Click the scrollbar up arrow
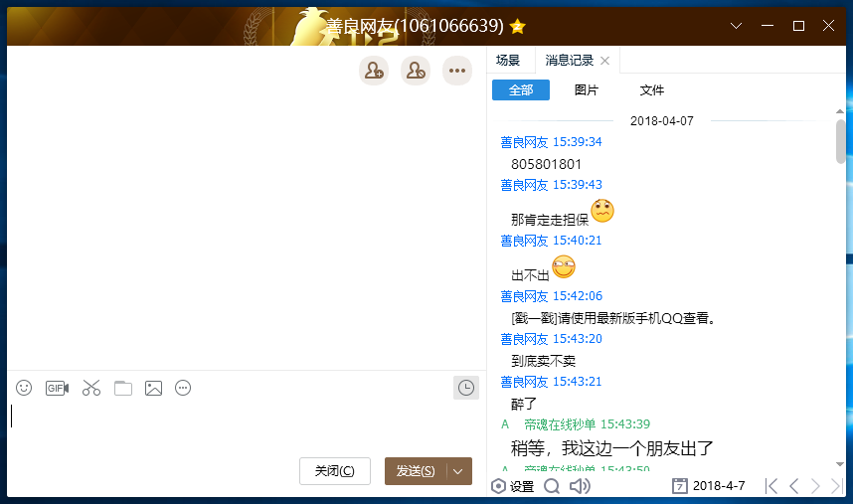 (840, 111)
